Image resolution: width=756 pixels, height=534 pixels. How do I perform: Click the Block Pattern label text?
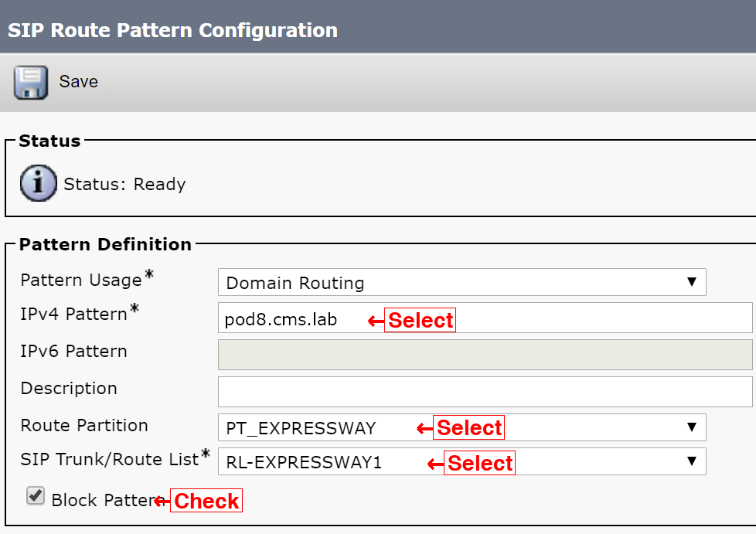pos(107,500)
